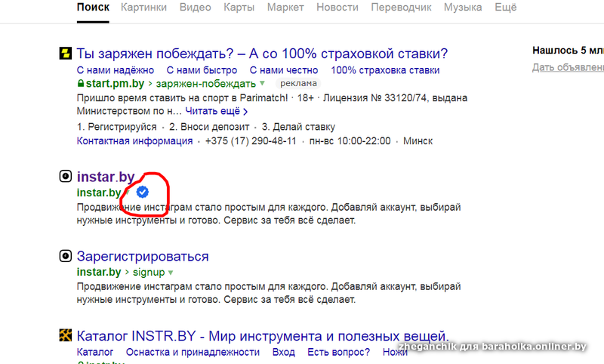Open the Каталог sitelink
Image resolution: width=604 pixels, height=364 pixels.
(x=95, y=352)
